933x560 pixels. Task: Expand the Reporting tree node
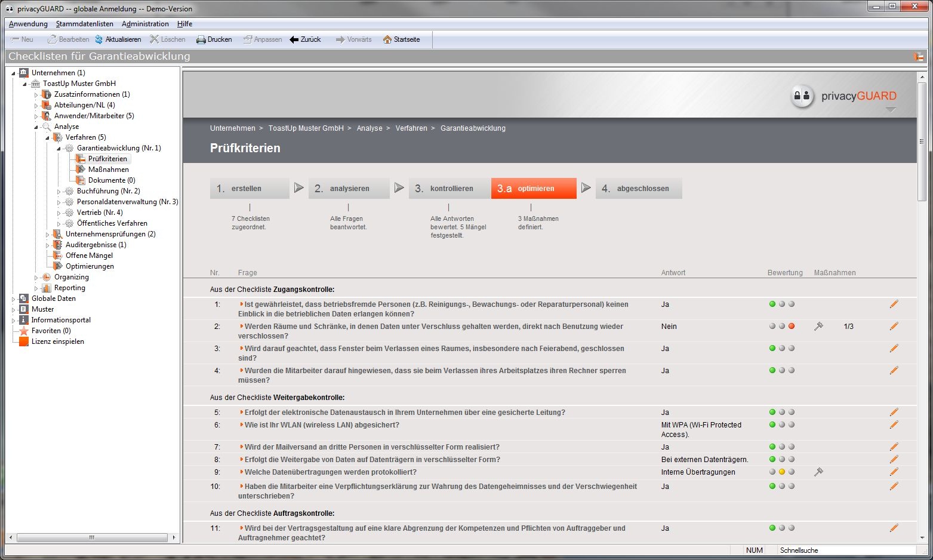click(36, 288)
